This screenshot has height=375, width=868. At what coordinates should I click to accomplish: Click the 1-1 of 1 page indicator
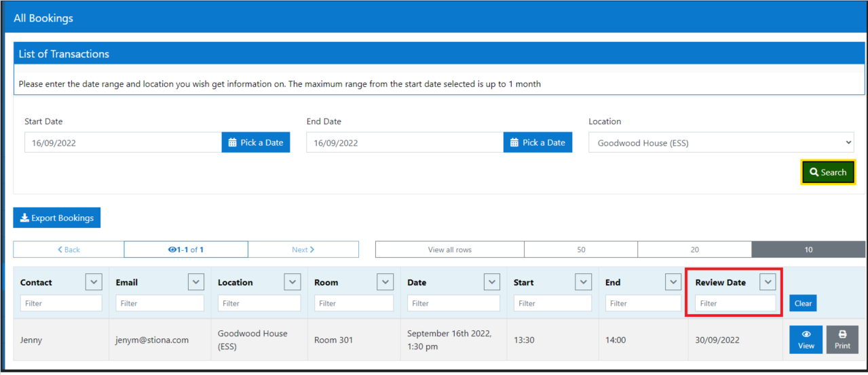point(186,250)
